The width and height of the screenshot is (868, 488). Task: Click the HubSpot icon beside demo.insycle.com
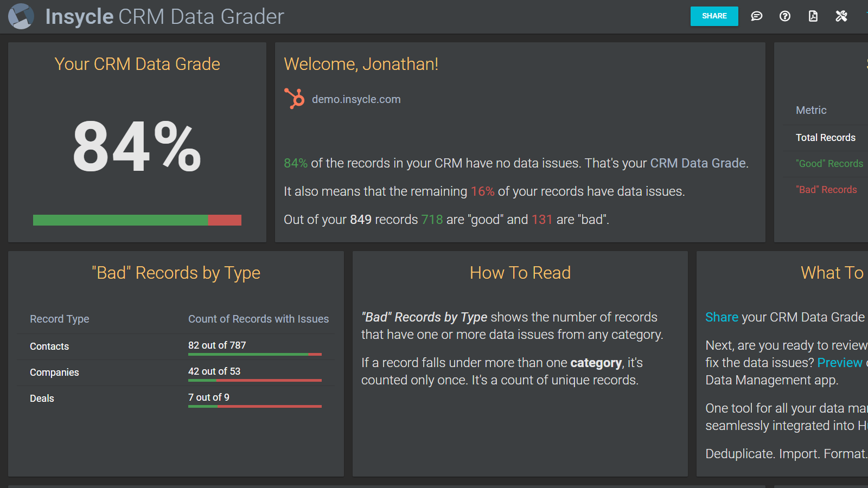pyautogui.click(x=293, y=99)
